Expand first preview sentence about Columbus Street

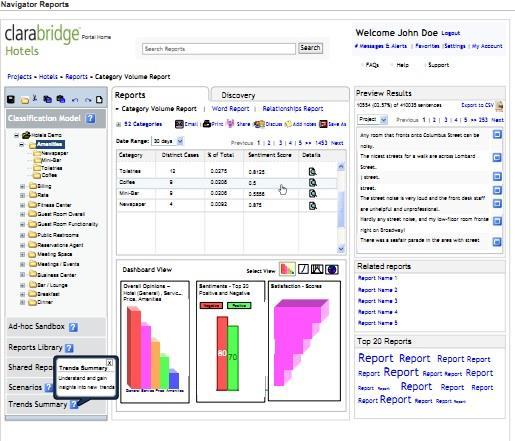[497, 134]
